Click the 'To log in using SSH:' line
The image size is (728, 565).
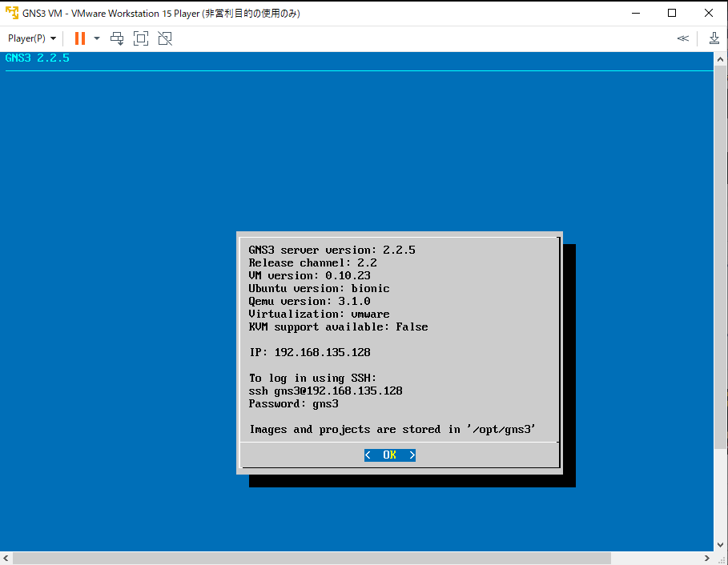pos(312,378)
